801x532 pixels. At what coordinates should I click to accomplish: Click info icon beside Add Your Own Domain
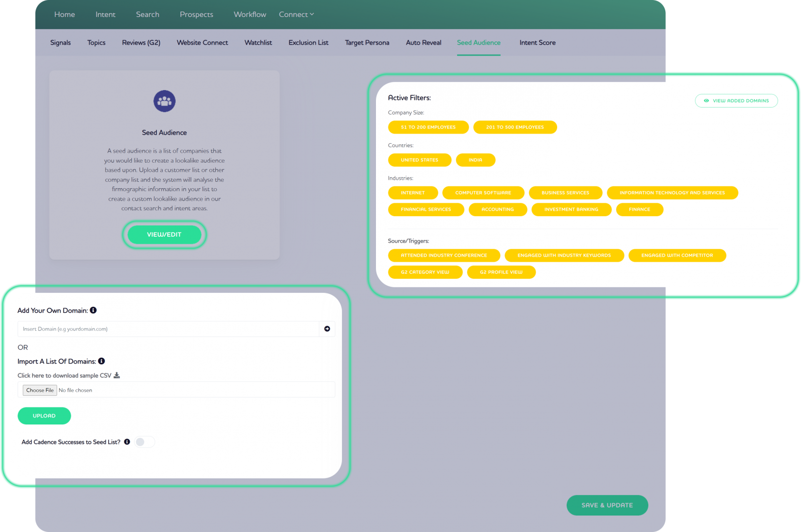click(x=93, y=310)
